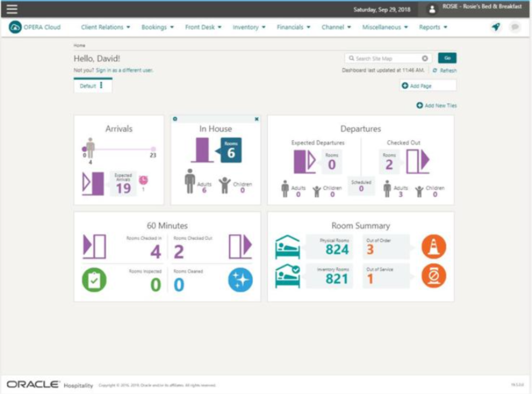Click the Arrivals progress slider
Viewport: 532px width, 394px height.
pos(119,149)
